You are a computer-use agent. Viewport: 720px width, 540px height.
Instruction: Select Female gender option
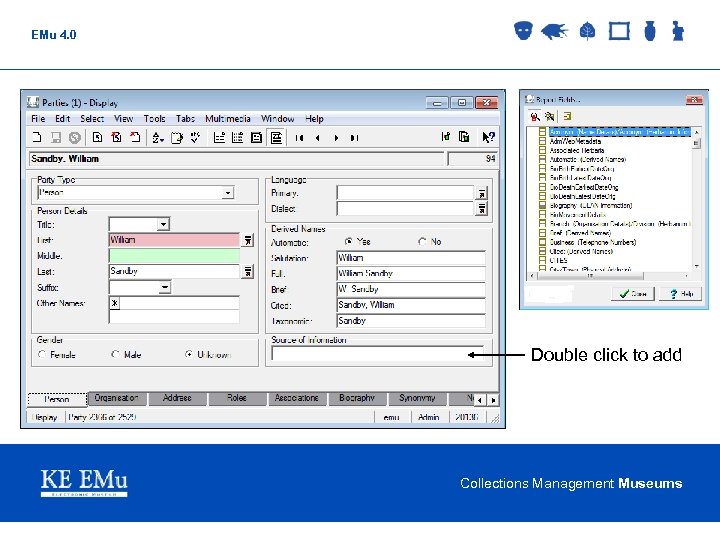pos(42,354)
